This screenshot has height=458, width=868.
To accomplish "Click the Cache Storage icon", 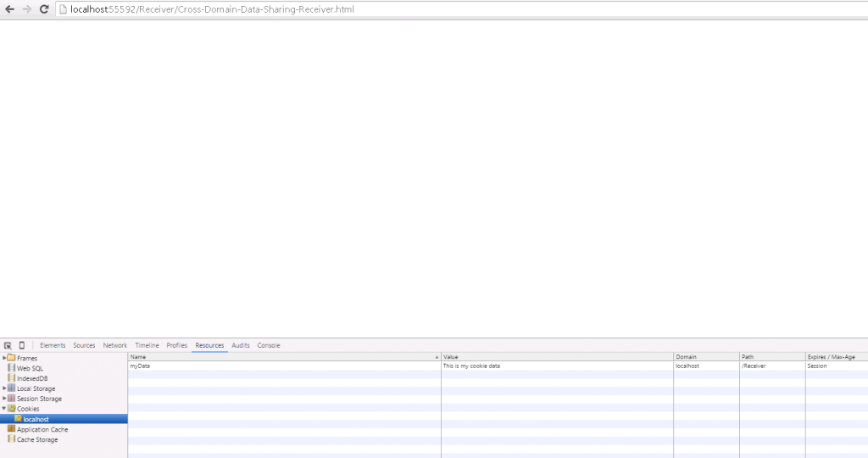I will point(11,439).
